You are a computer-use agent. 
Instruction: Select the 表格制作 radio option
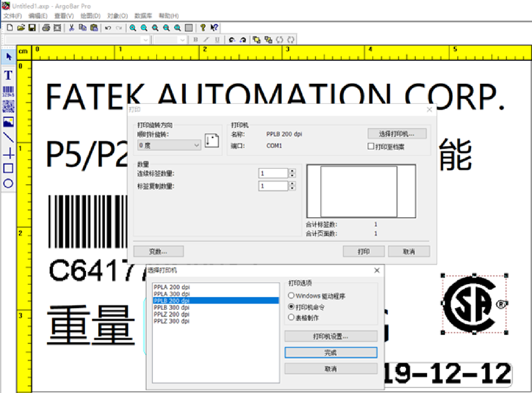point(291,317)
